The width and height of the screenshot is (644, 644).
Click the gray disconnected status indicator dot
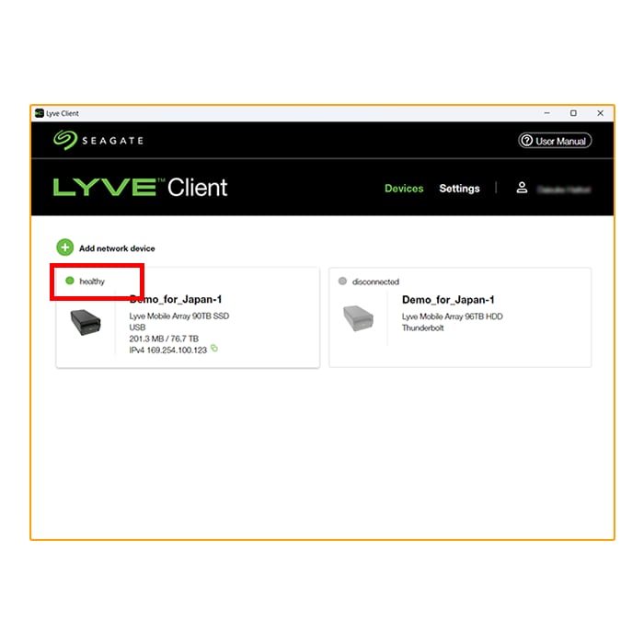342,281
